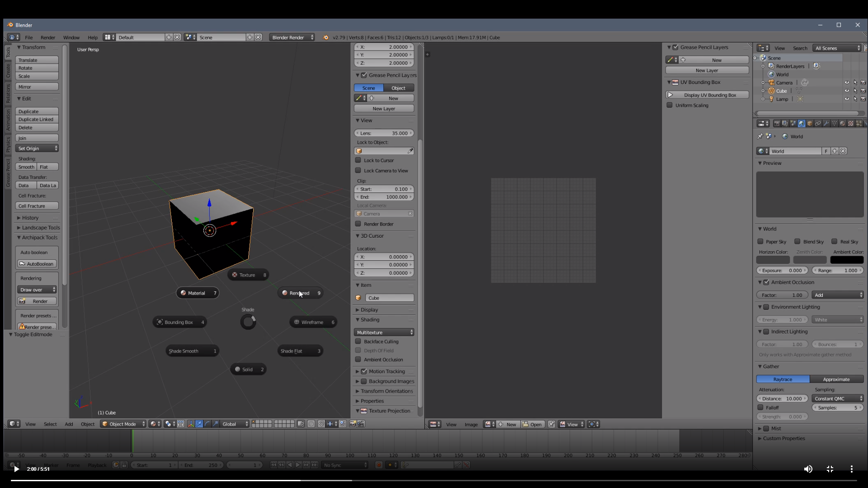Click the Cell Fracture button

click(37, 206)
